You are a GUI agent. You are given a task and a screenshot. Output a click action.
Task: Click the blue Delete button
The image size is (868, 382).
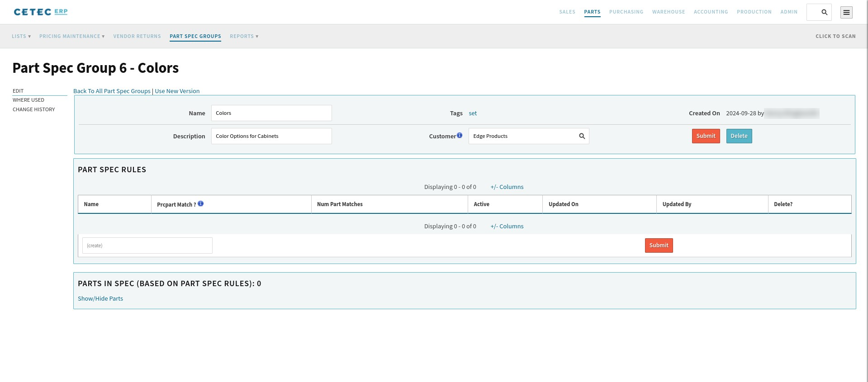[x=739, y=136]
